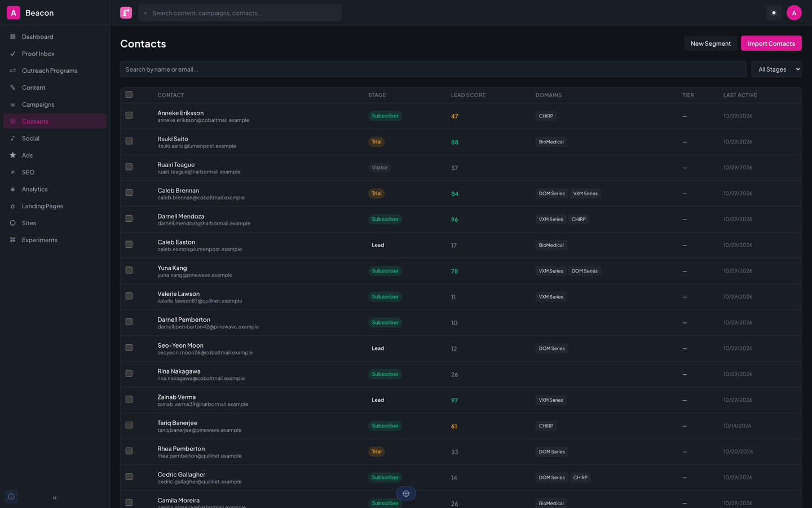Click the Experiments command icon

coord(12,240)
